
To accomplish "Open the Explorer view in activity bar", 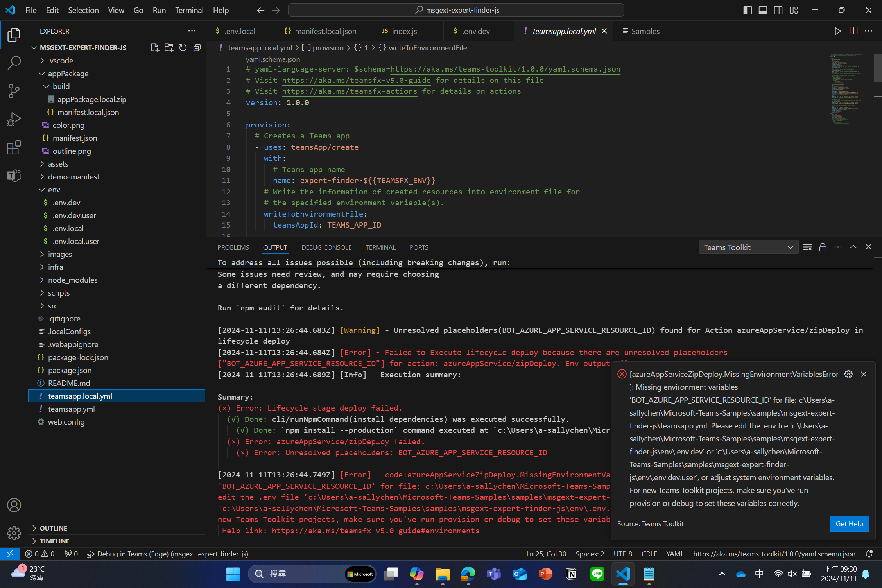I will (x=14, y=35).
